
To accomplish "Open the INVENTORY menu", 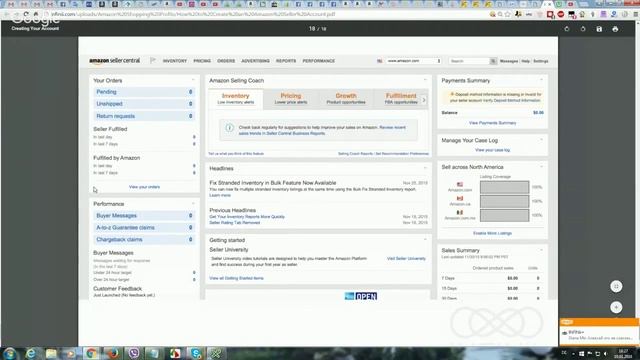I will [175, 61].
